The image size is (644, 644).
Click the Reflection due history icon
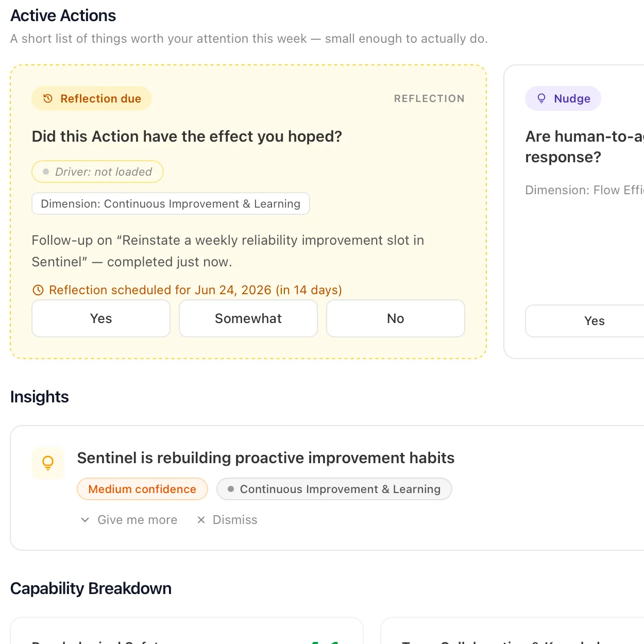point(48,98)
